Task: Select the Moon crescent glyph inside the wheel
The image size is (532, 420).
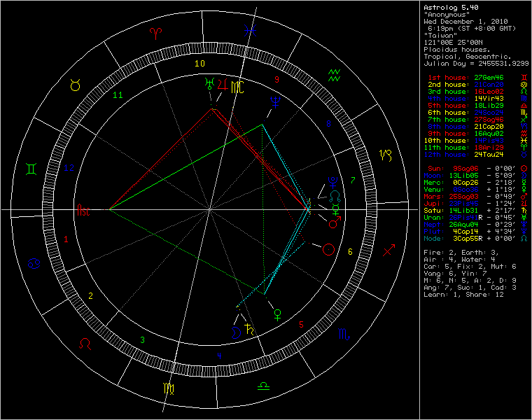Action: (236, 332)
